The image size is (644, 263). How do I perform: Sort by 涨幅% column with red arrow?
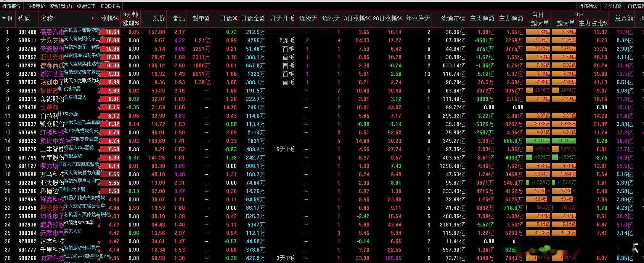(x=109, y=18)
